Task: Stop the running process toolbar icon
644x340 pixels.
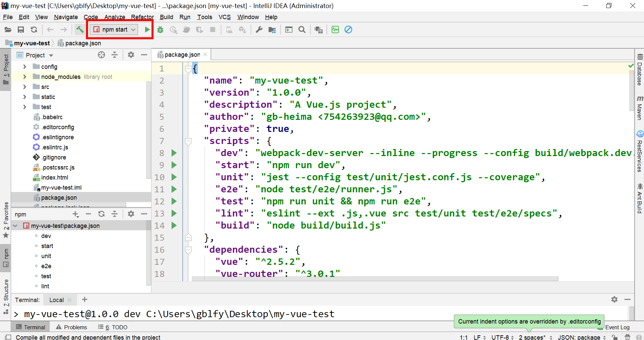Action: pos(213,30)
